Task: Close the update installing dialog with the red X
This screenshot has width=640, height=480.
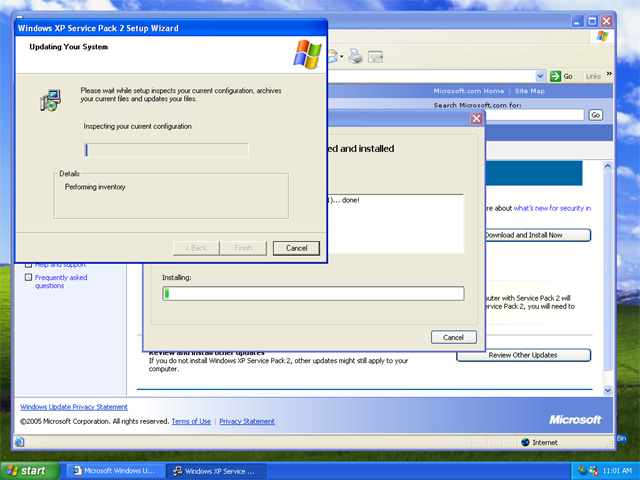Action: (x=476, y=118)
